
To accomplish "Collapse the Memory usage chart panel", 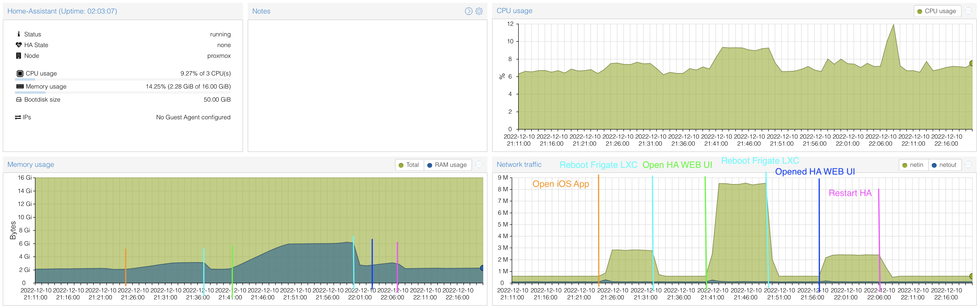I will click(479, 165).
